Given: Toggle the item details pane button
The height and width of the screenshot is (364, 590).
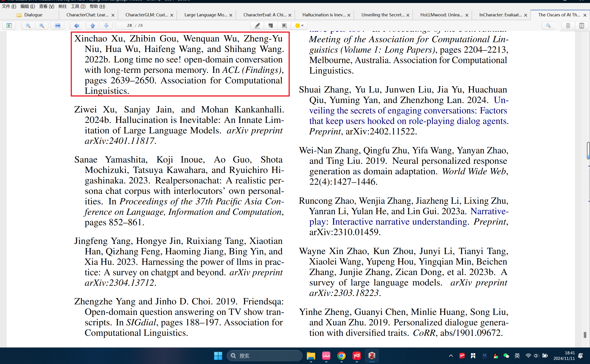Looking at the screenshot, I should pyautogui.click(x=568, y=26).
